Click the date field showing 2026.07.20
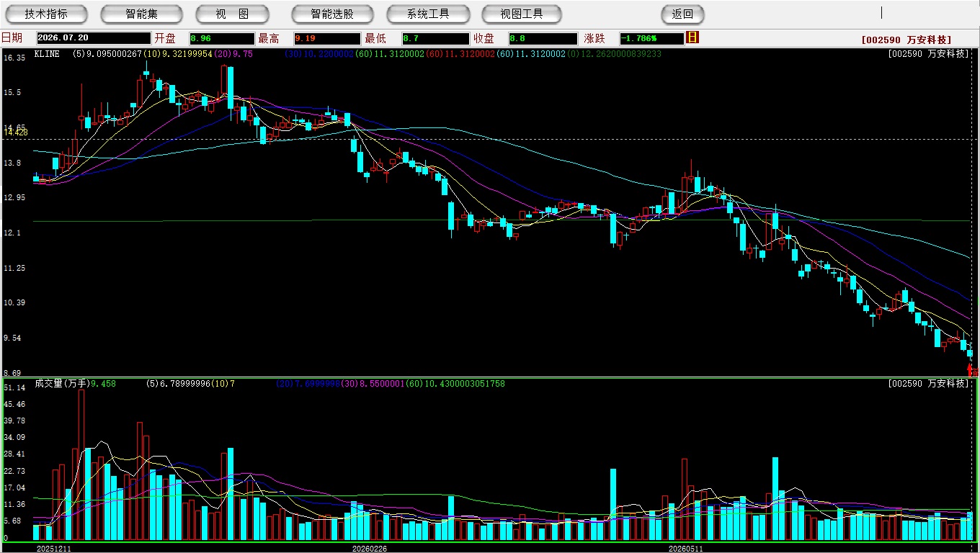 point(94,39)
